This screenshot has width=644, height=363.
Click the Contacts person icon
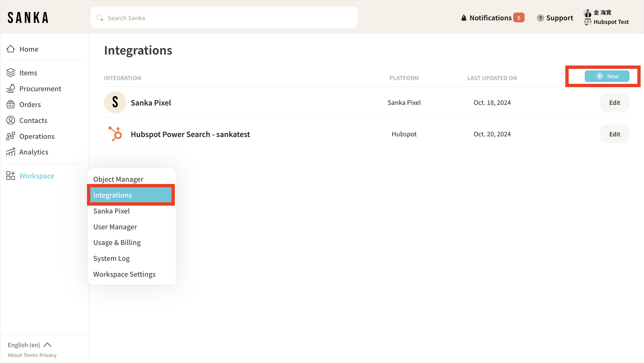point(11,120)
